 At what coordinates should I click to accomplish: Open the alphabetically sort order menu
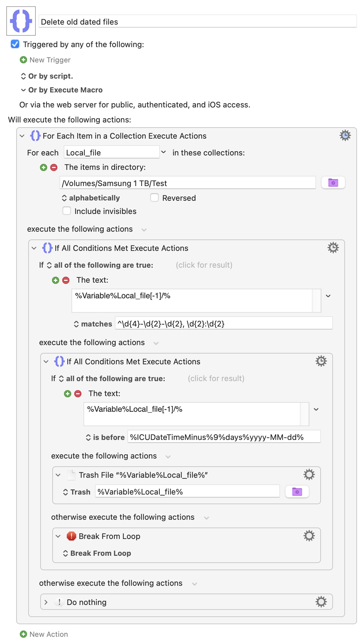[x=91, y=198]
